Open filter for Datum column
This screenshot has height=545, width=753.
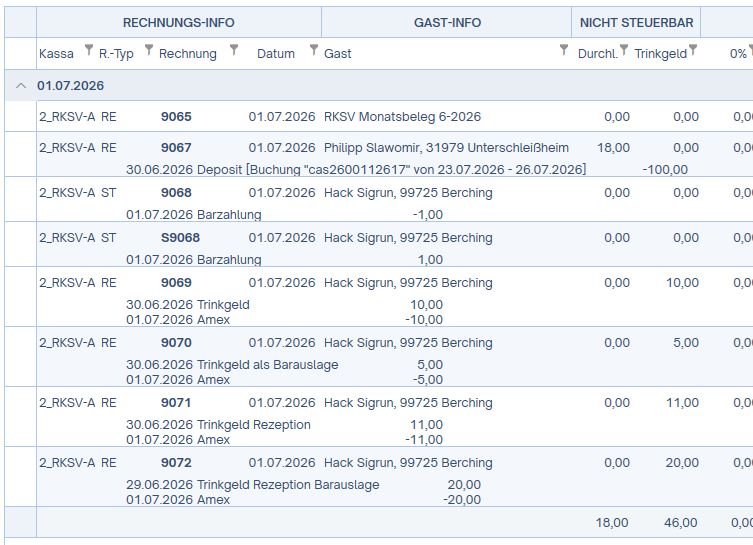tap(314, 50)
